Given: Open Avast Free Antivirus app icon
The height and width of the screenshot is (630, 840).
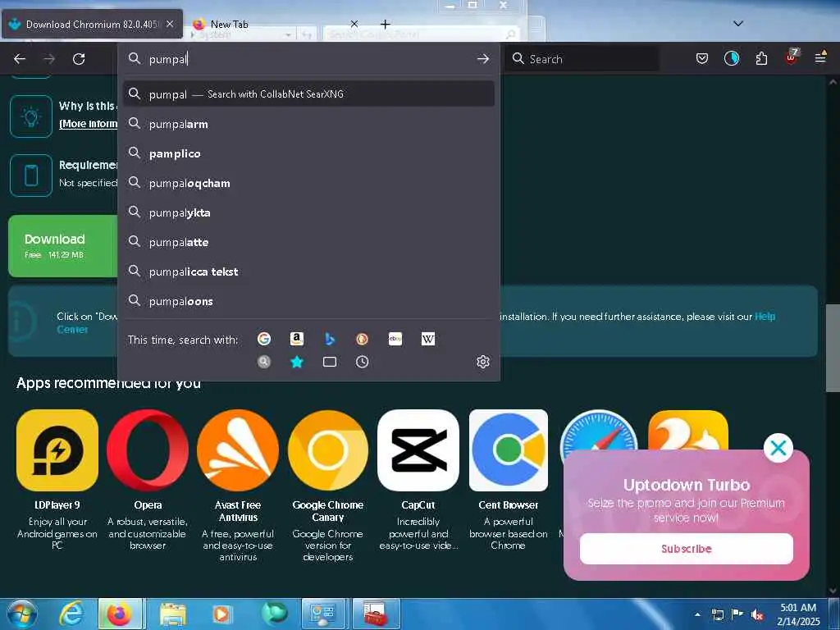Looking at the screenshot, I should [x=238, y=450].
